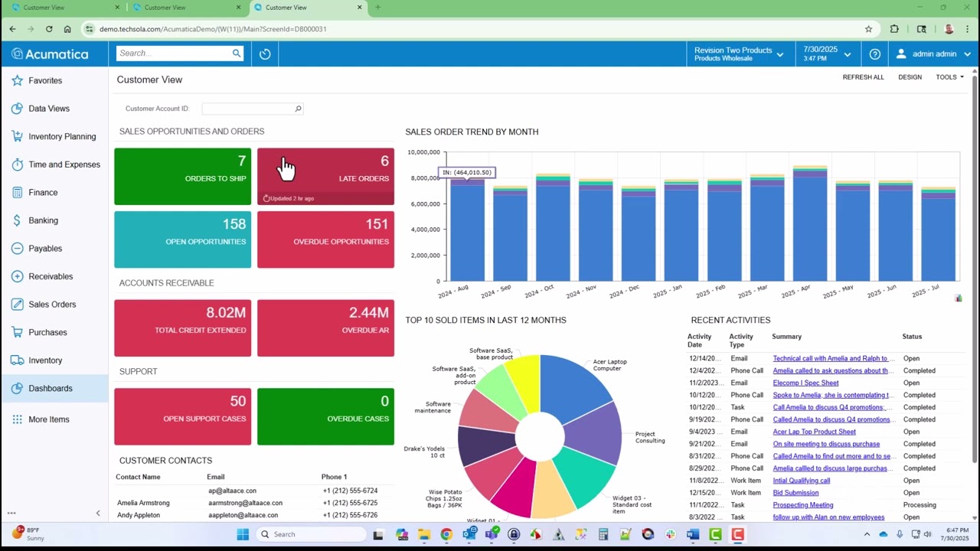Open the Windows Start menu
The width and height of the screenshot is (980, 551).
tap(243, 534)
